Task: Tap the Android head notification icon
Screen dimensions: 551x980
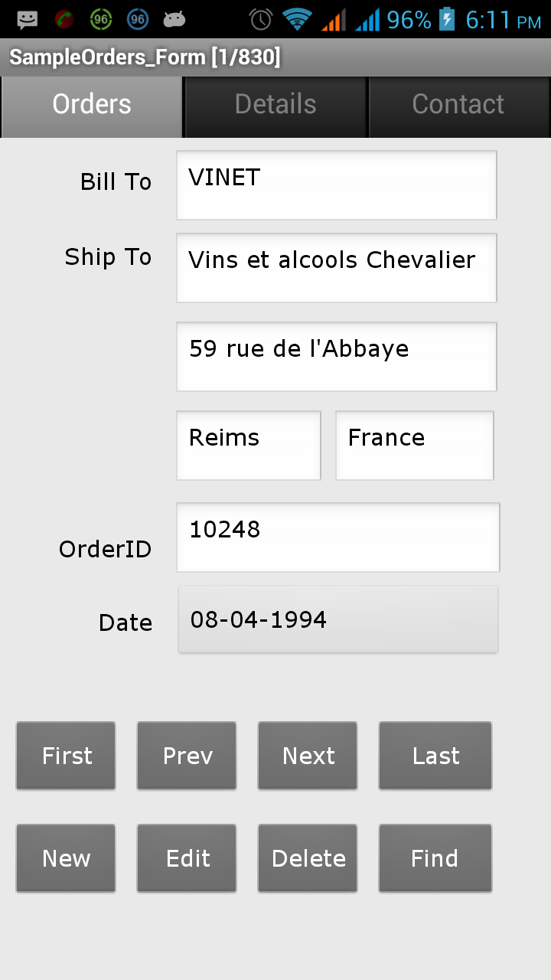Action: click(174, 19)
